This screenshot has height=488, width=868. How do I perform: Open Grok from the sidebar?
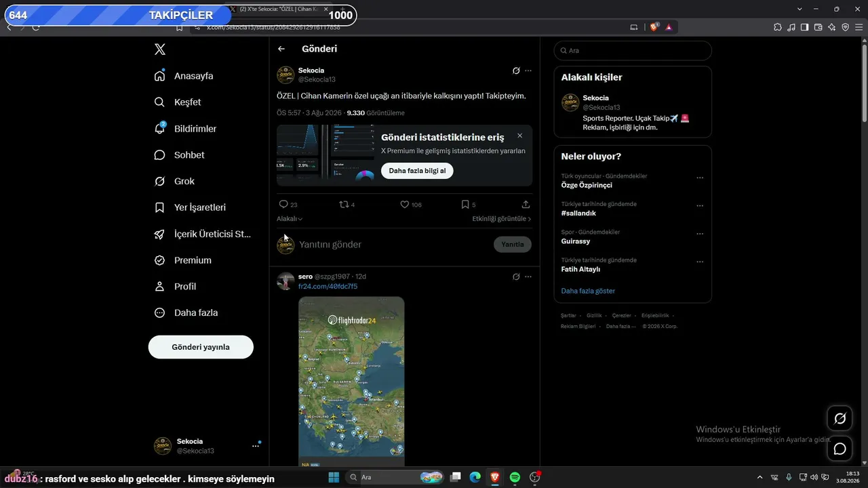tap(175, 182)
